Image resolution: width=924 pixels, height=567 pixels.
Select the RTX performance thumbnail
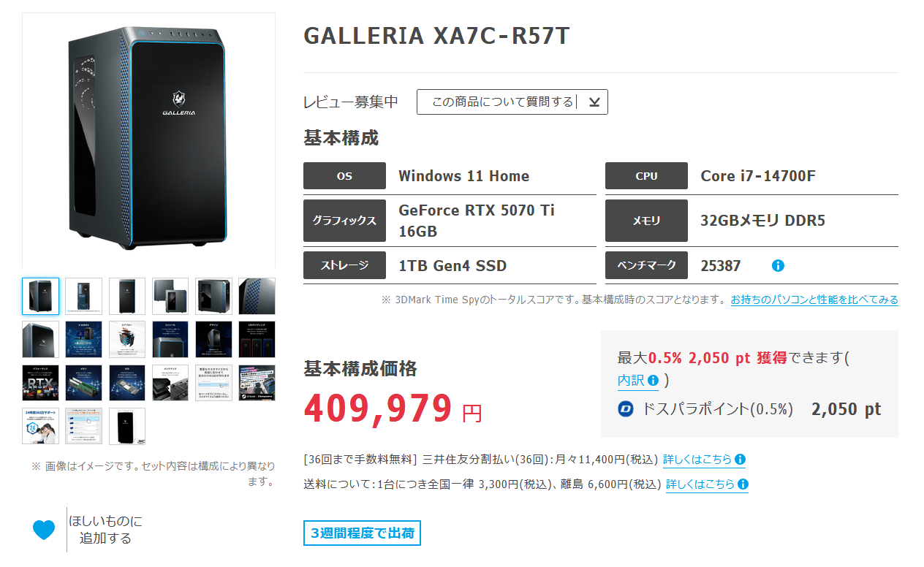pyautogui.click(x=41, y=383)
